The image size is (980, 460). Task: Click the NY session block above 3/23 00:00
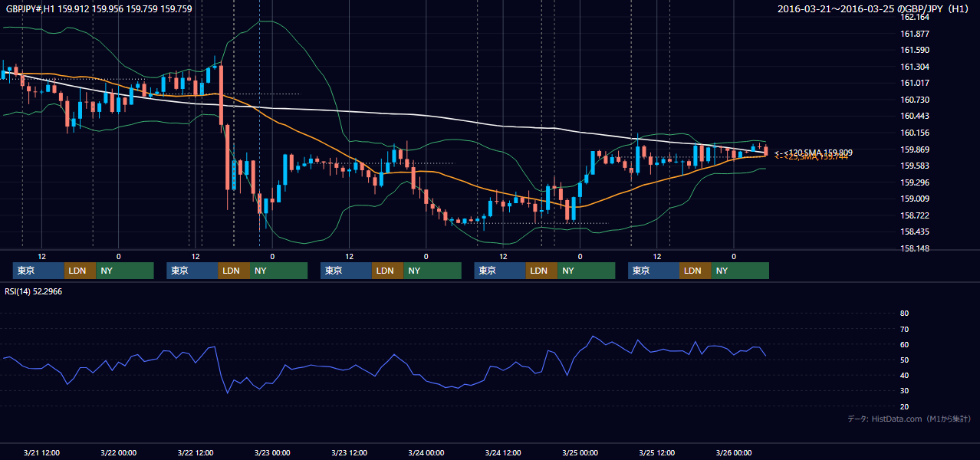279,271
